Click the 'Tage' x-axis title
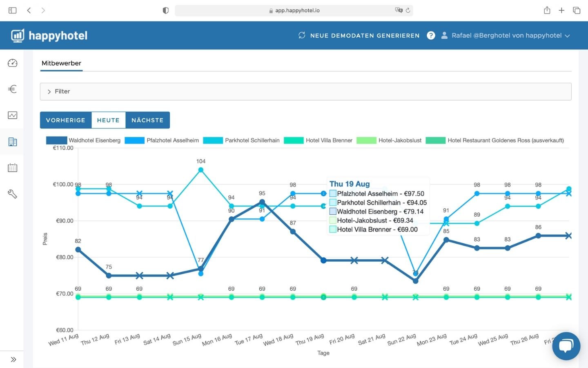588x368 pixels. [x=323, y=353]
